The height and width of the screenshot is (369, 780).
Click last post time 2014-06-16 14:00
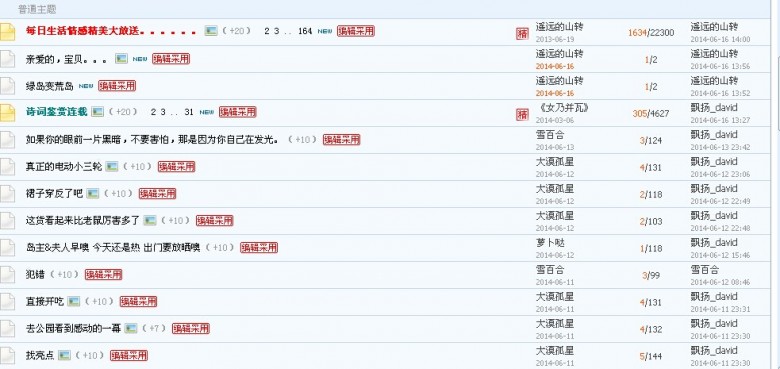pyautogui.click(x=720, y=39)
